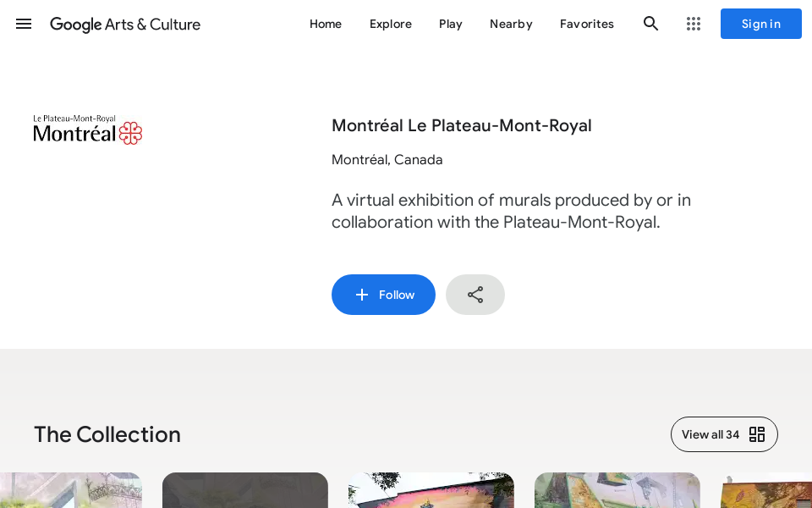This screenshot has height=508, width=812.
Task: Open the hamburger navigation menu
Action: 24,24
